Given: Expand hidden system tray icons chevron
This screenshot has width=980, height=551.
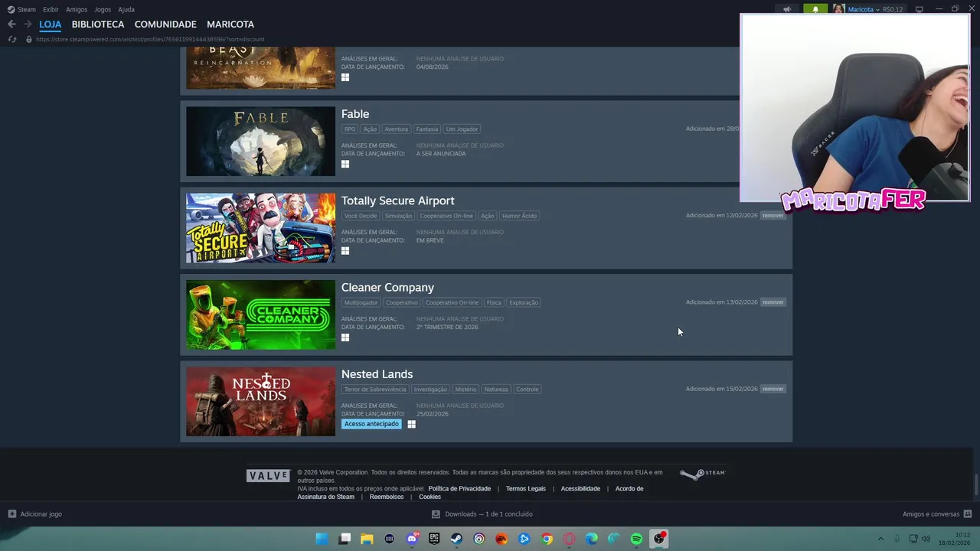Looking at the screenshot, I should coord(880,539).
